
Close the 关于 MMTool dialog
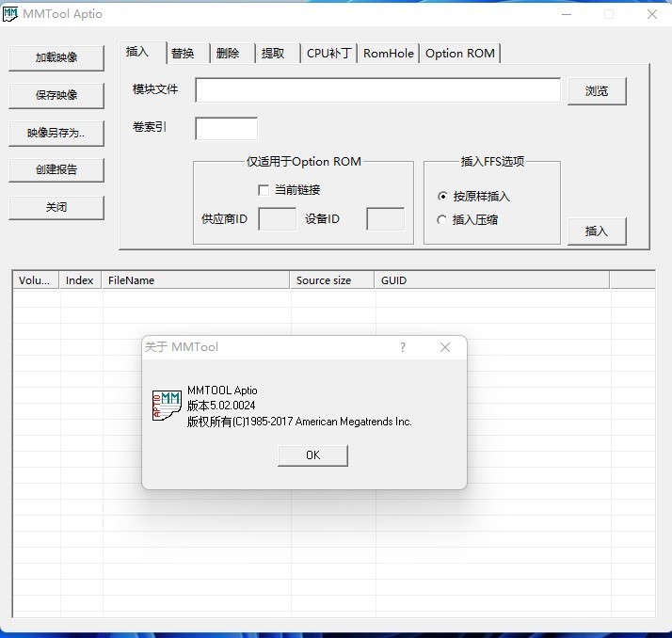445,347
